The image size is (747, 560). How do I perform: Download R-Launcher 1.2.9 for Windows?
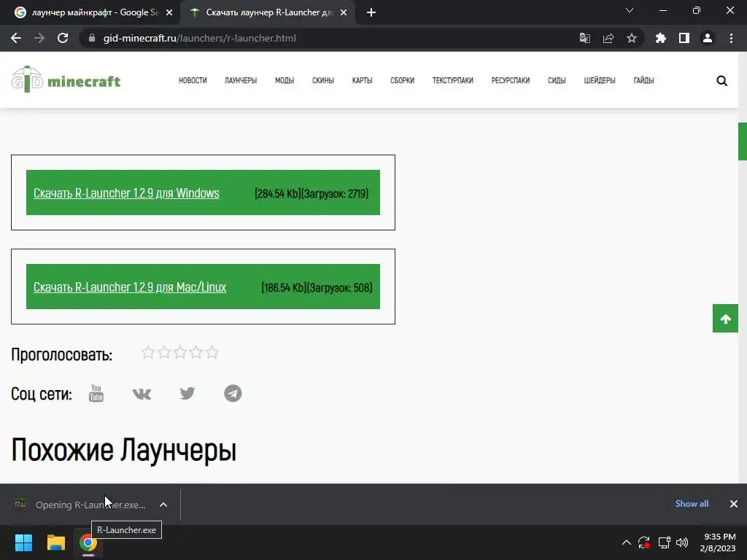(x=126, y=192)
